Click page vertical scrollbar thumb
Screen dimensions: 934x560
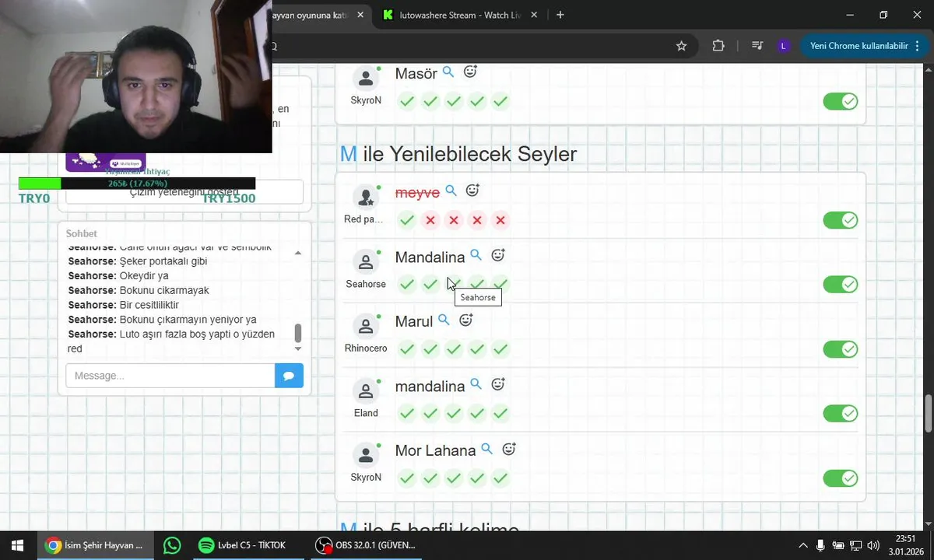tap(927, 414)
